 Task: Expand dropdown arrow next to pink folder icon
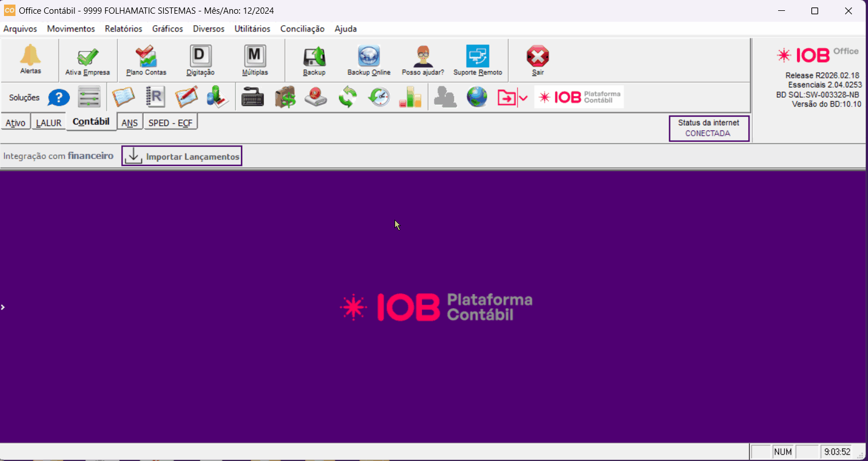tap(523, 98)
